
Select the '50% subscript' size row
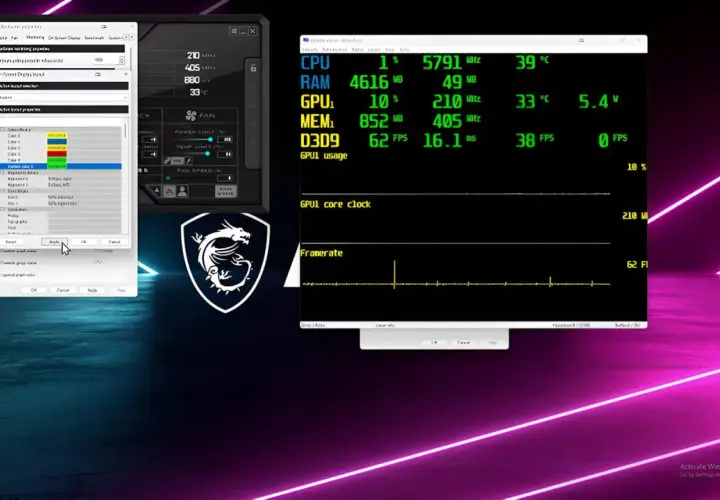coord(61,197)
